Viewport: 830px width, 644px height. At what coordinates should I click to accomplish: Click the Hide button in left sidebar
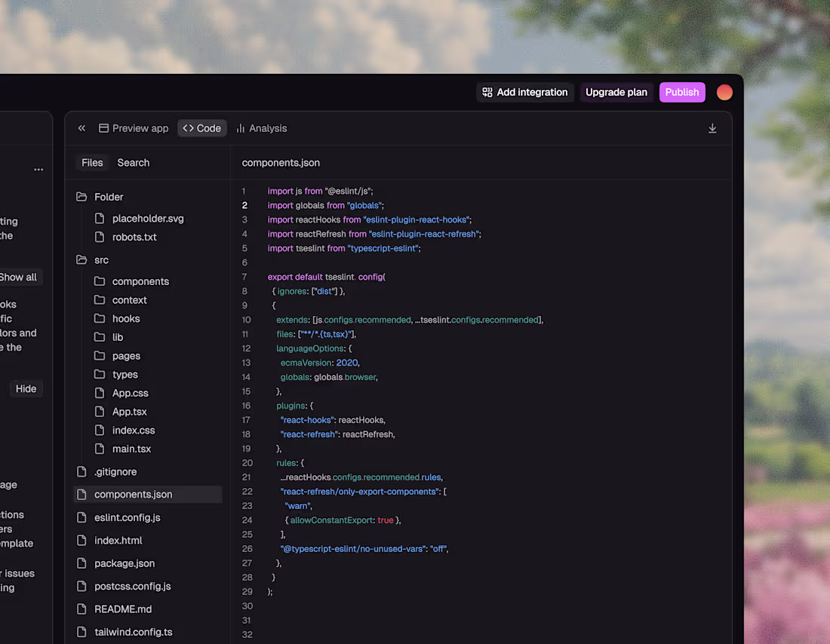click(x=26, y=388)
